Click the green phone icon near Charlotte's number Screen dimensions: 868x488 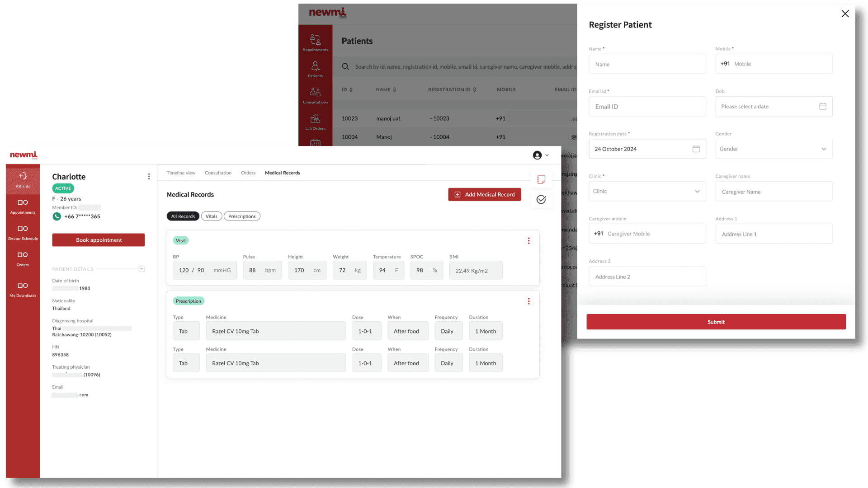(57, 216)
